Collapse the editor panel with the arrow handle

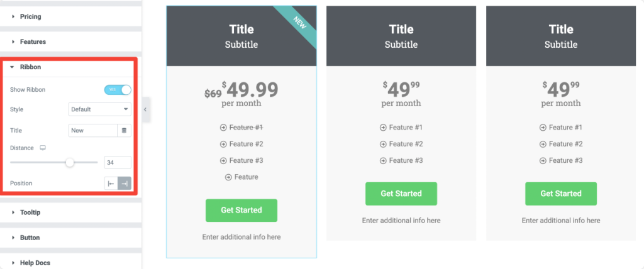(145, 109)
